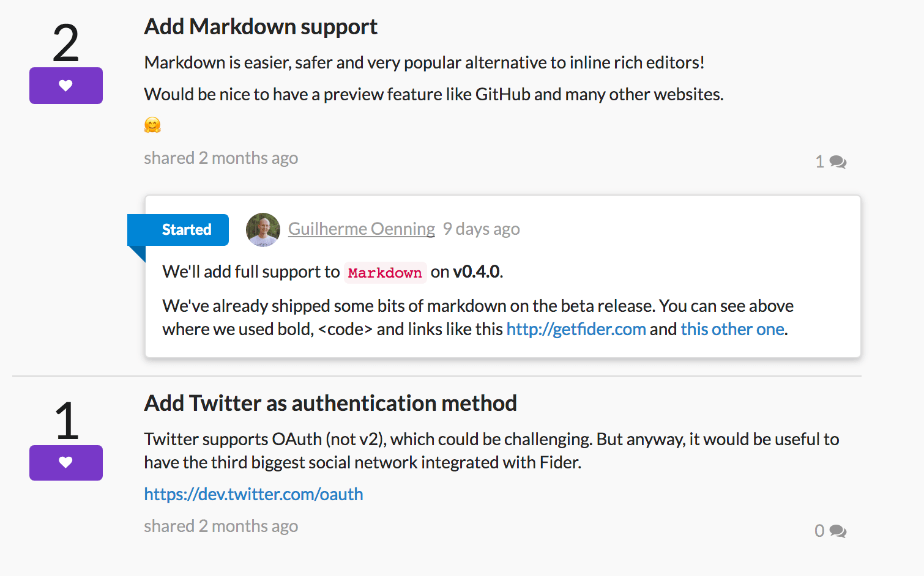The width and height of the screenshot is (924, 576).
Task: Click the blue Started status ribbon
Action: 178,230
